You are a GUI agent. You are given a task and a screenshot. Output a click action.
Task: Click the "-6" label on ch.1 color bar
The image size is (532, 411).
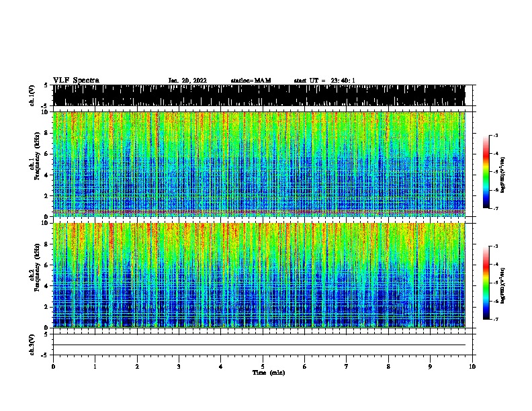[x=496, y=190]
